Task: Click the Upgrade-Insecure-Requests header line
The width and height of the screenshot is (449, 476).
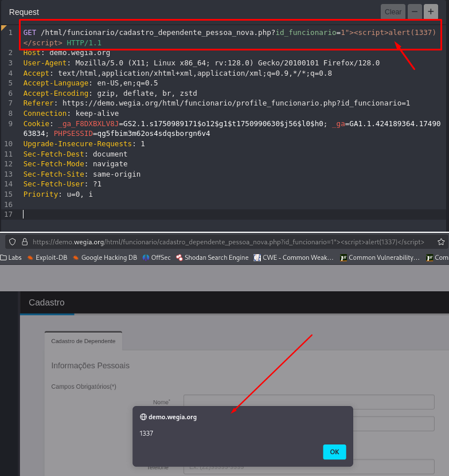Action: click(84, 143)
